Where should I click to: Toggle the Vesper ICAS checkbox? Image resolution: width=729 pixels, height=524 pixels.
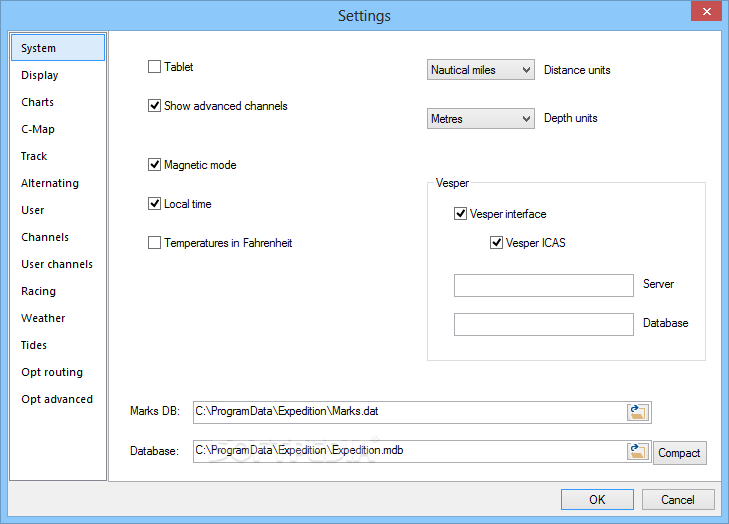(497, 243)
